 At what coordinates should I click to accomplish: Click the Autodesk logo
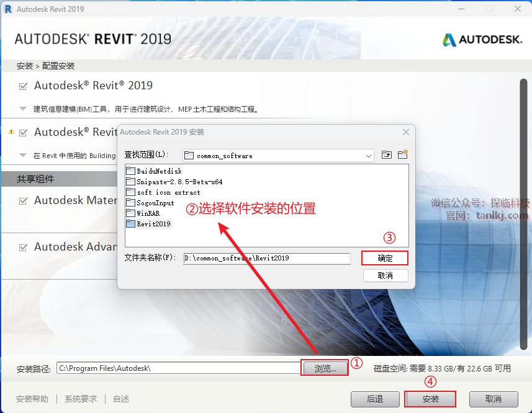click(482, 40)
